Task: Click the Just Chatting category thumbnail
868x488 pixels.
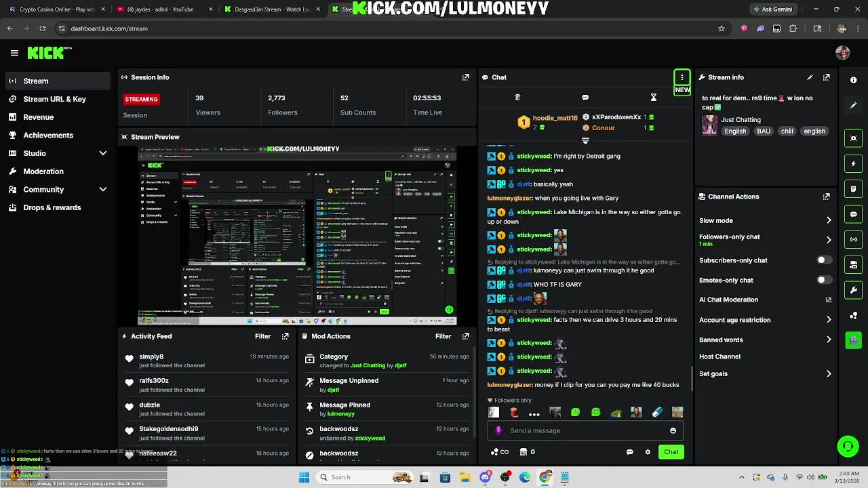Action: (709, 125)
